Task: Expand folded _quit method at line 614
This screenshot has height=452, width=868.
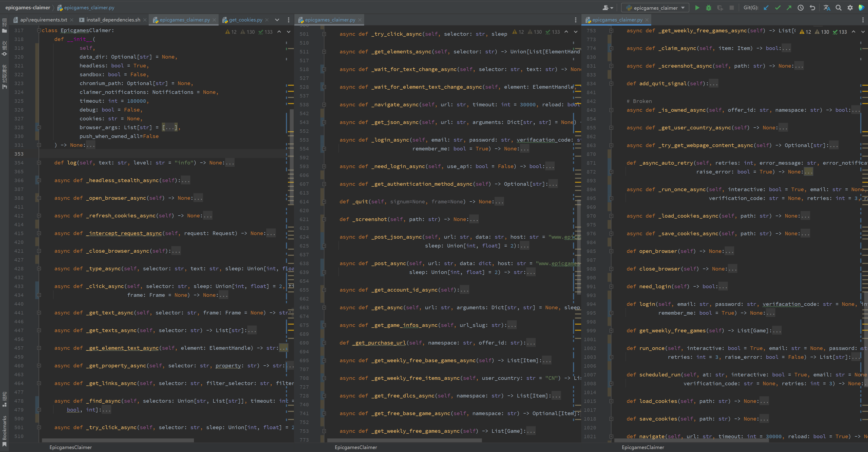Action: tap(324, 202)
